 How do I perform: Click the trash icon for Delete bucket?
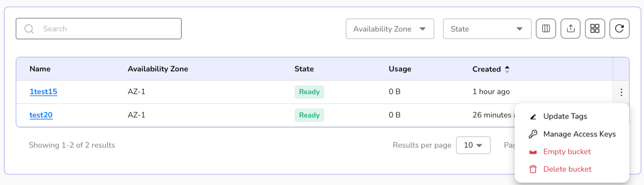click(533, 169)
